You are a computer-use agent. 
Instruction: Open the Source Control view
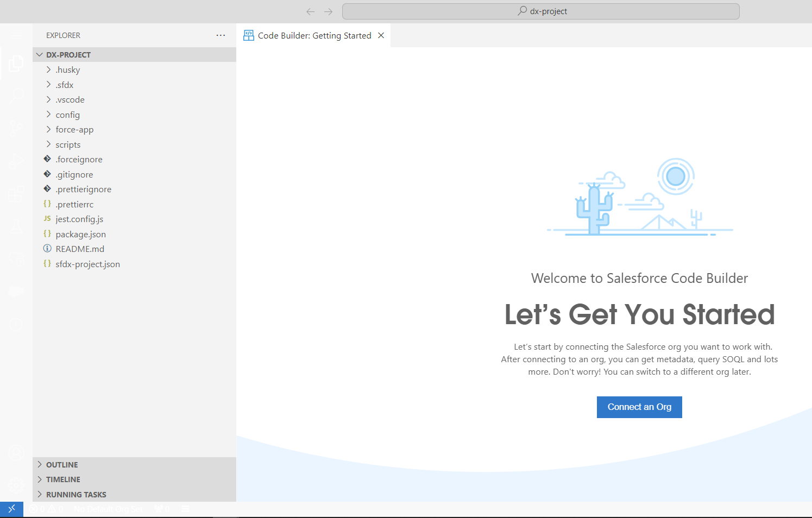pyautogui.click(x=16, y=129)
